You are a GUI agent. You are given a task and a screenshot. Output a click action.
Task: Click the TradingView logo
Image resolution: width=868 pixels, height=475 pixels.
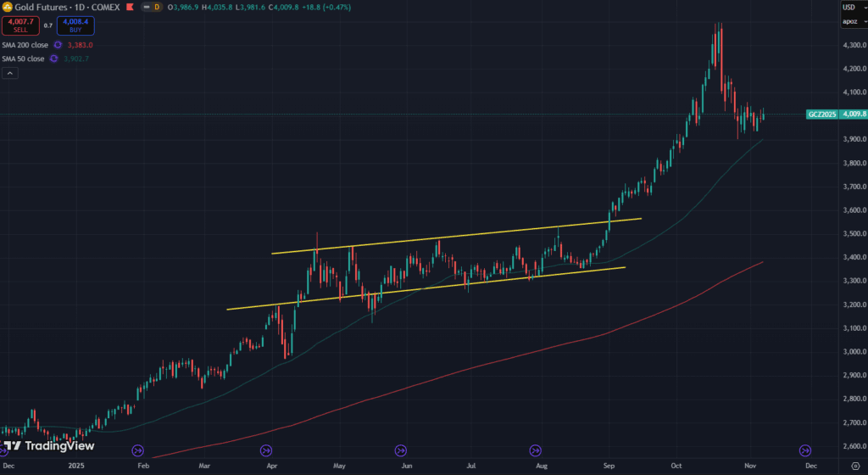[x=48, y=446]
